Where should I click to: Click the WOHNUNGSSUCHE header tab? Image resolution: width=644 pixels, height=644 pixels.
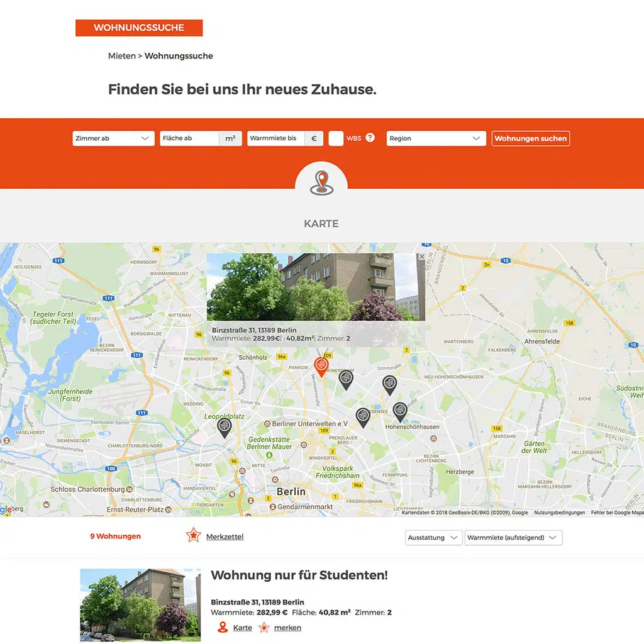tap(139, 28)
